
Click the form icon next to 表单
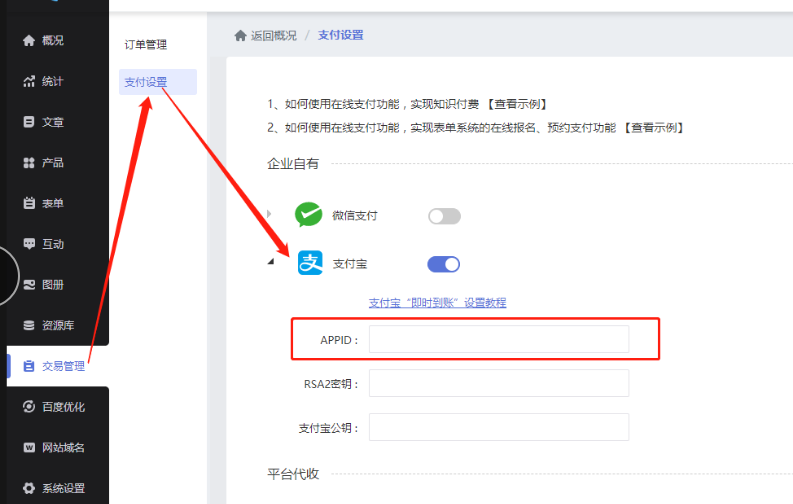point(29,203)
